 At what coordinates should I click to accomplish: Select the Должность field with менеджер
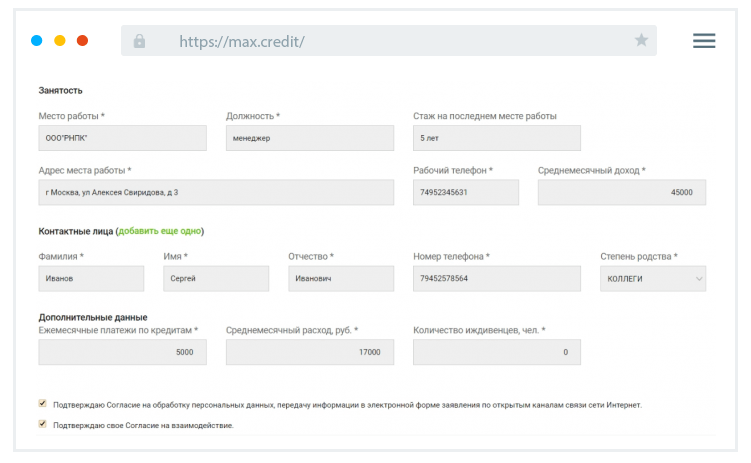point(310,138)
